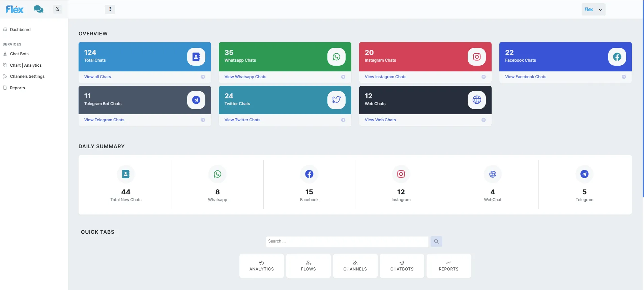
Task: Click into the Quick Tabs search field
Action: pos(347,241)
